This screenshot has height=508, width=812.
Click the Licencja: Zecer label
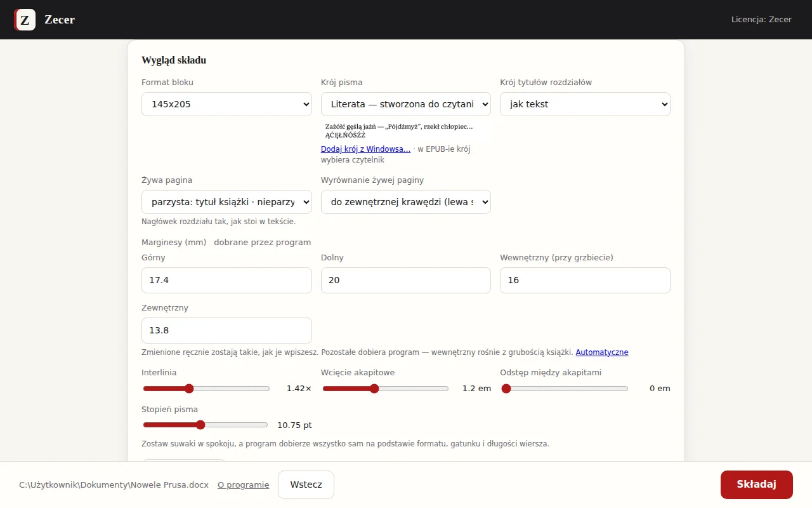point(761,20)
